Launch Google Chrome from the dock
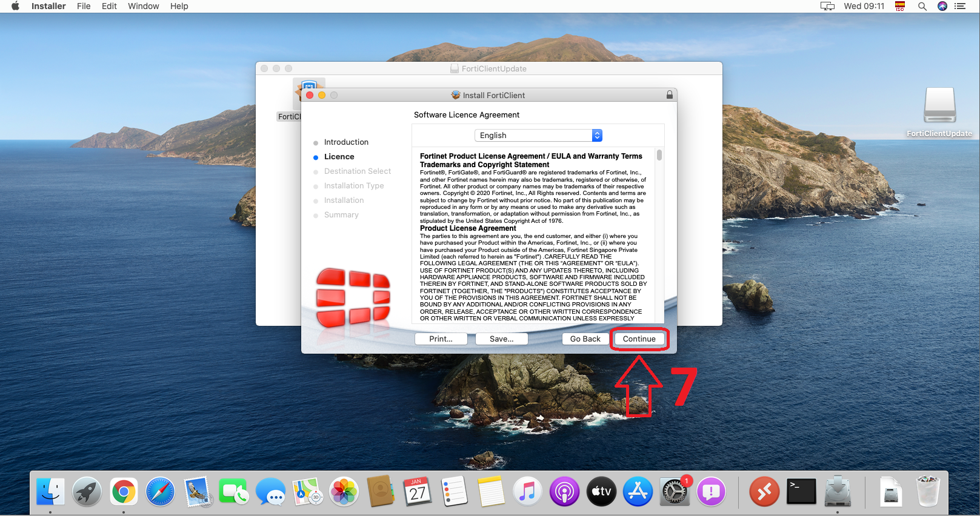This screenshot has width=980, height=516. [x=124, y=492]
